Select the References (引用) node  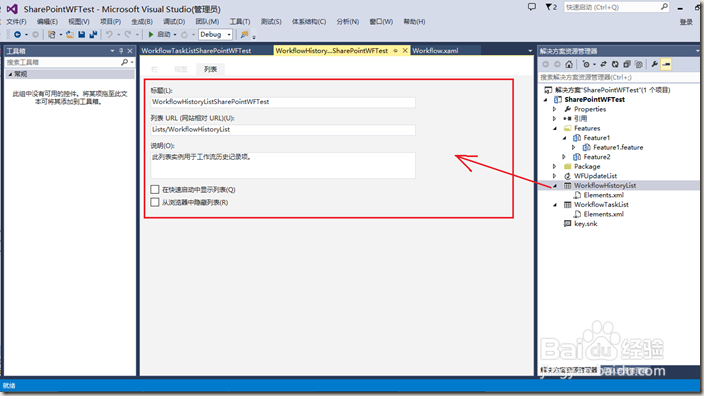tap(580, 119)
